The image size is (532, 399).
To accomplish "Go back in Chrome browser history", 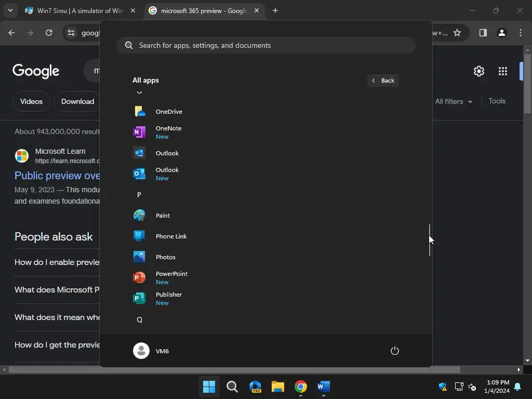I will coord(11,33).
